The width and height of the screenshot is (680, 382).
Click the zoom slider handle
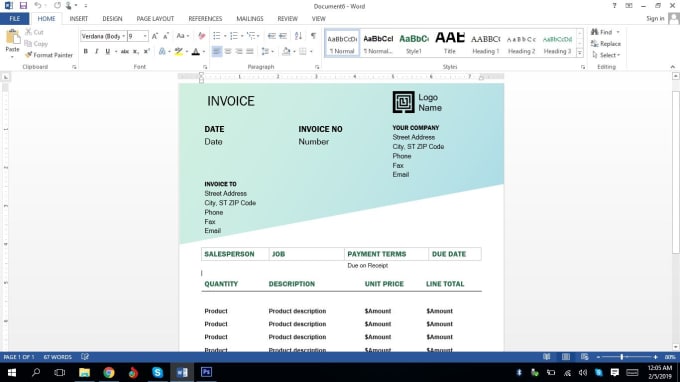point(621,357)
